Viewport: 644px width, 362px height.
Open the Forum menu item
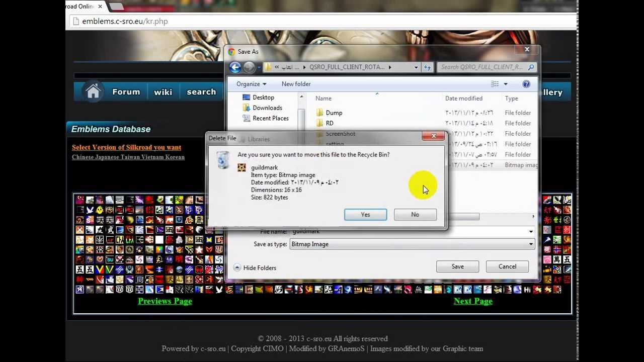tap(126, 92)
